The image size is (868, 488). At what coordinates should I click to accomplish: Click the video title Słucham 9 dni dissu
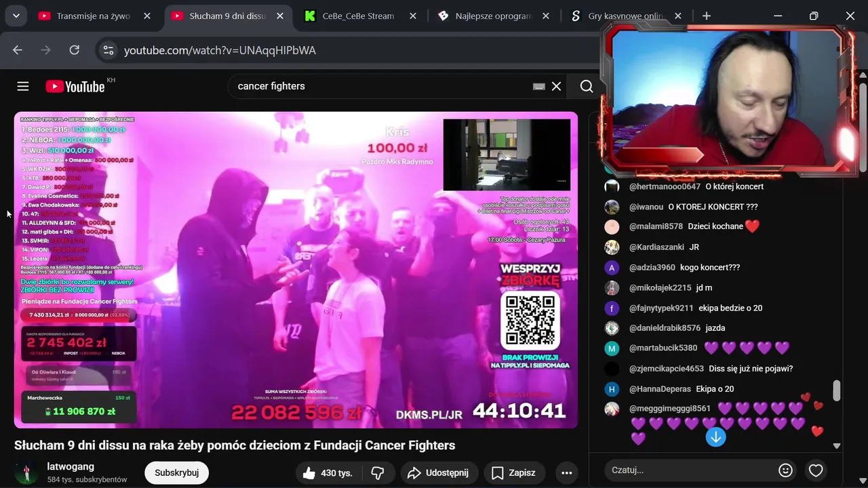pos(235,445)
